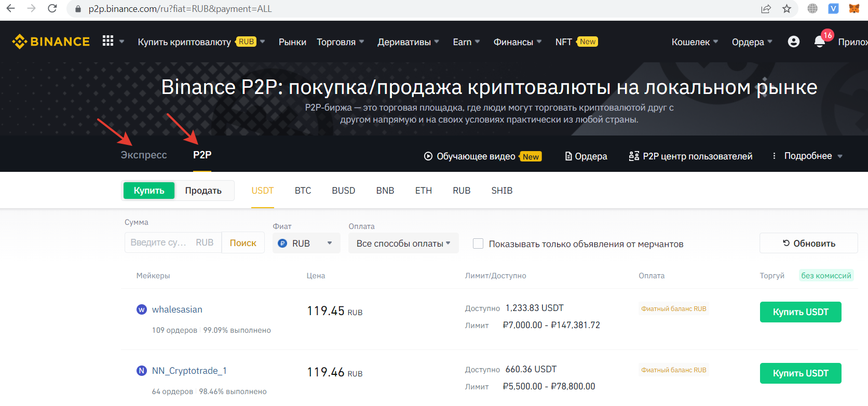Open the Фиат RUB currency dropdown
This screenshot has width=868, height=406.
tap(306, 243)
